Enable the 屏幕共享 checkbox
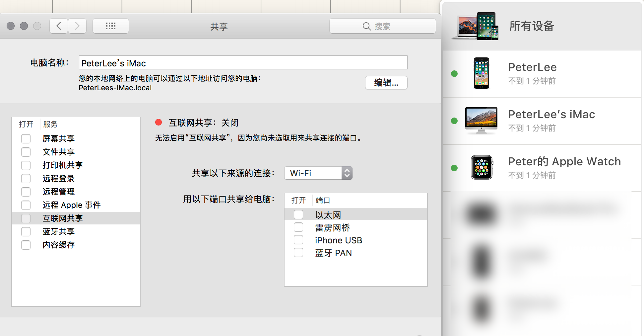644x336 pixels. (x=26, y=138)
